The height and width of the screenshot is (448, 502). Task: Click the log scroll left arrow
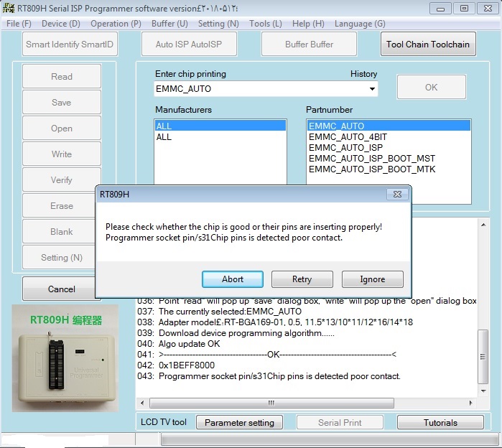pyautogui.click(x=142, y=403)
